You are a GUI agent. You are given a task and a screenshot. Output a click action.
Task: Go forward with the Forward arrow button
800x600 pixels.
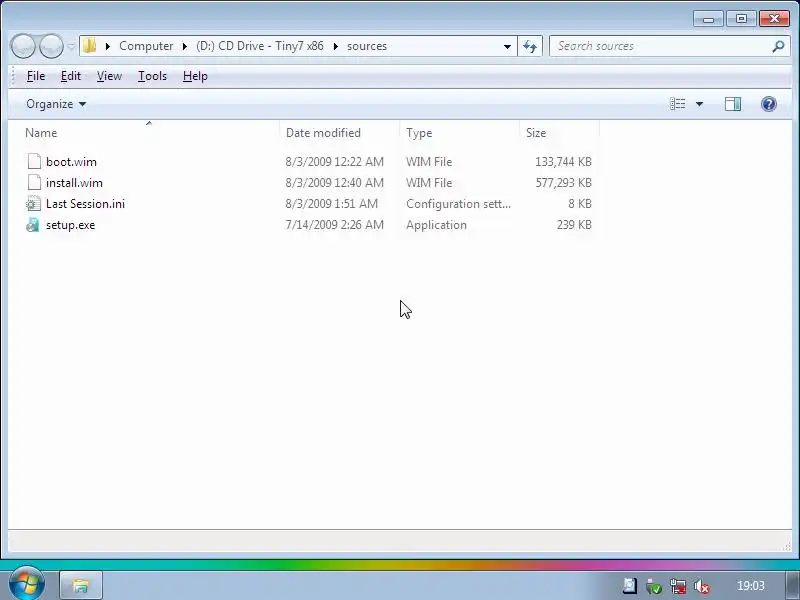pyautogui.click(x=51, y=46)
